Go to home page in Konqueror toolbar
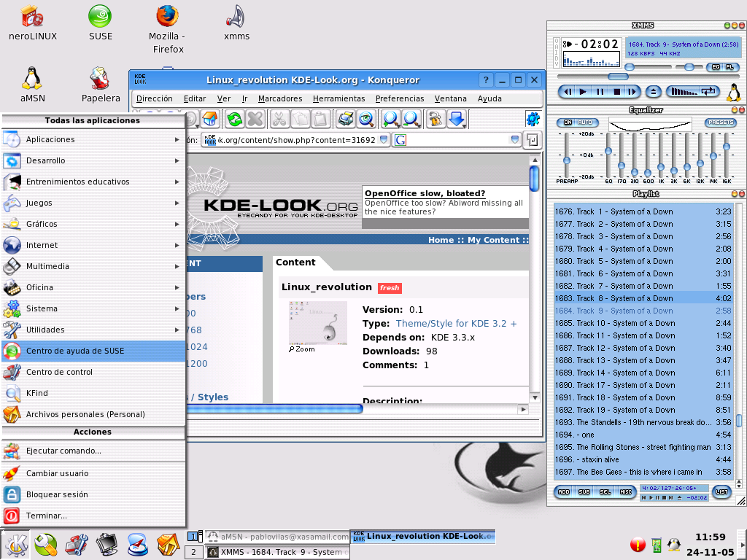This screenshot has width=747, height=560. point(209,119)
